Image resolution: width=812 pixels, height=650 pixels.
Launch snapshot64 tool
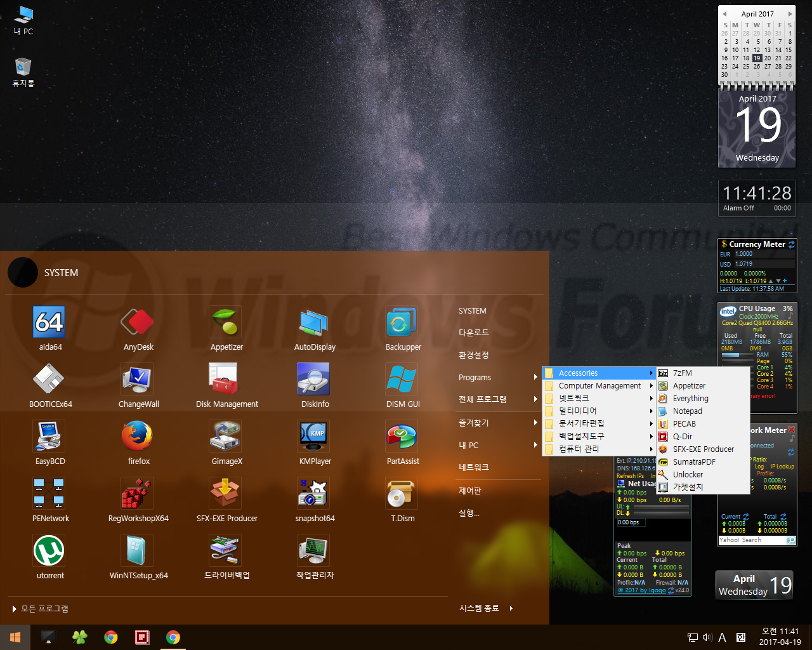click(x=315, y=500)
